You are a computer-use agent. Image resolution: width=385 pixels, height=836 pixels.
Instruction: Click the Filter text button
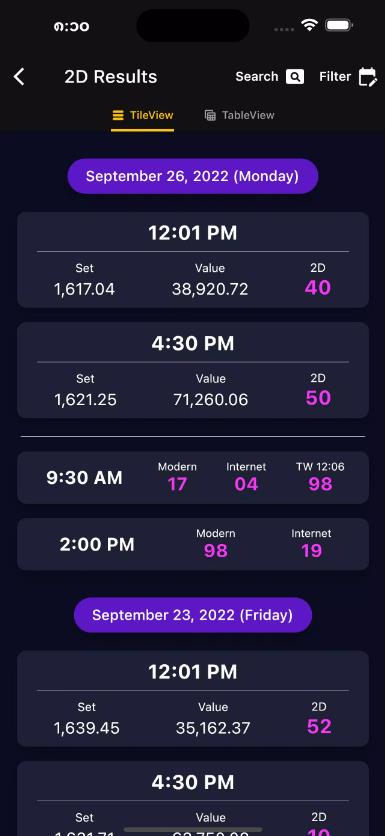335,77
